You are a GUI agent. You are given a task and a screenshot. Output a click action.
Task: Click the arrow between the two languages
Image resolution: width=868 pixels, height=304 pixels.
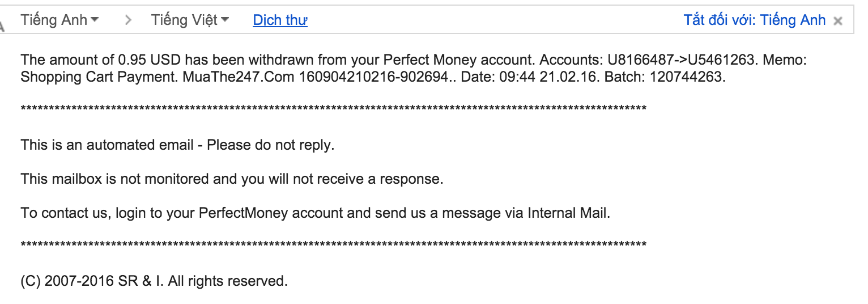tap(128, 20)
